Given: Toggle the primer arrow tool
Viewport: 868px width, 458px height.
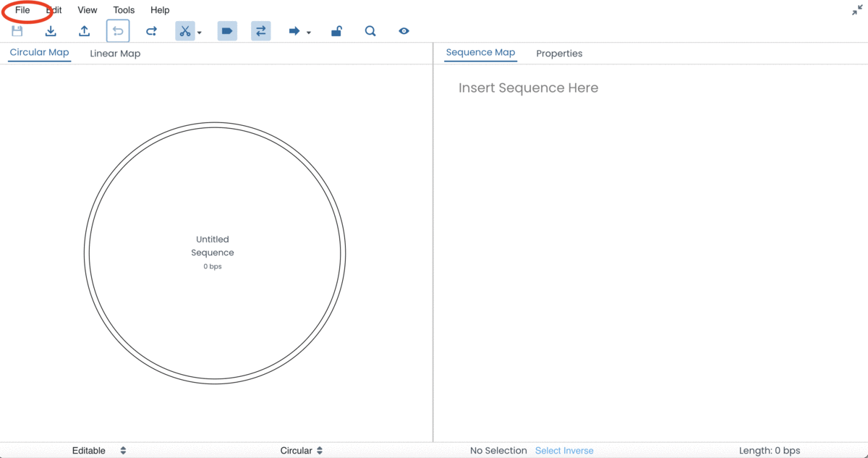Looking at the screenshot, I should click(295, 30).
